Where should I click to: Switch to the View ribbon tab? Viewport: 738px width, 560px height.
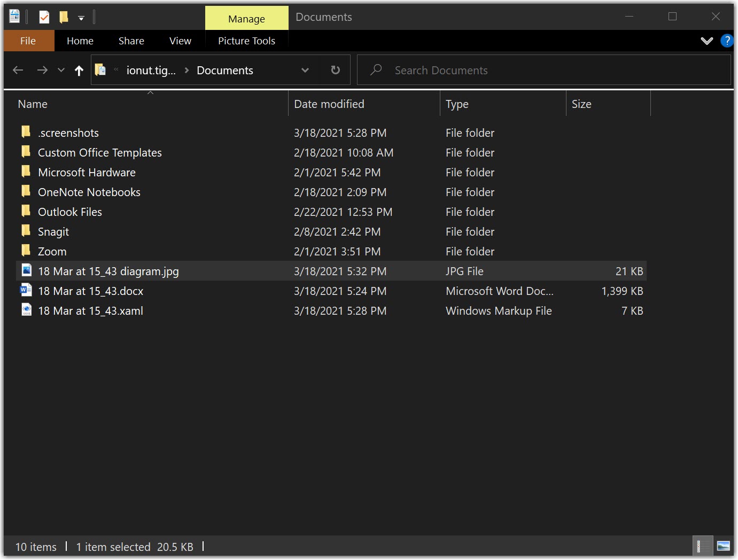(x=180, y=41)
